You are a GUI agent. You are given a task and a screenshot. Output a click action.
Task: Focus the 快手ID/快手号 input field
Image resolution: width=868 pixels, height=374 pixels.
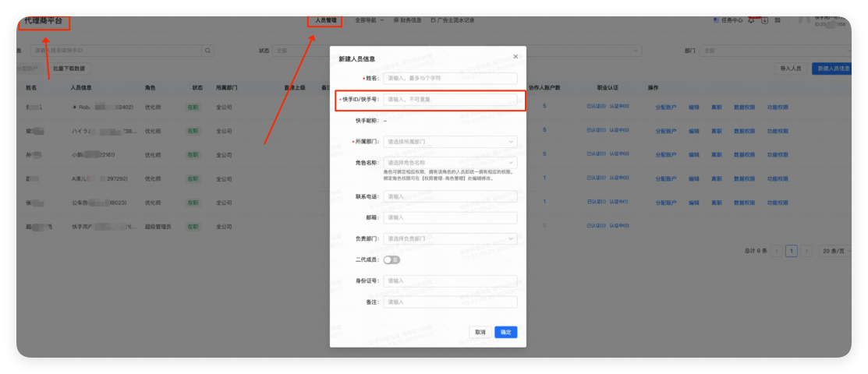[x=450, y=100]
